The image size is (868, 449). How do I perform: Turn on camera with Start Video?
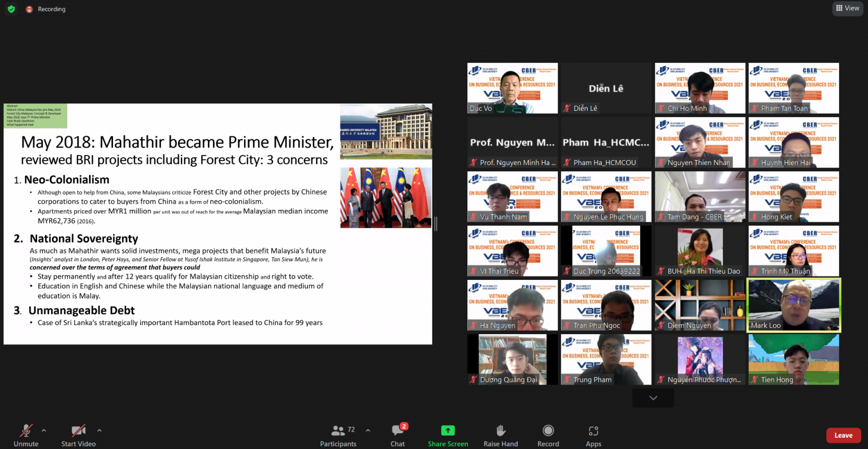pos(78,435)
